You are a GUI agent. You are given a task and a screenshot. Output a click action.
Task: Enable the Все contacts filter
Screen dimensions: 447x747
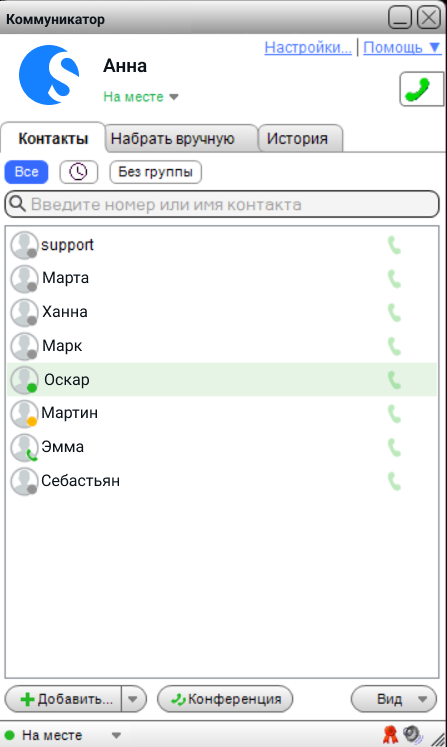click(x=27, y=172)
